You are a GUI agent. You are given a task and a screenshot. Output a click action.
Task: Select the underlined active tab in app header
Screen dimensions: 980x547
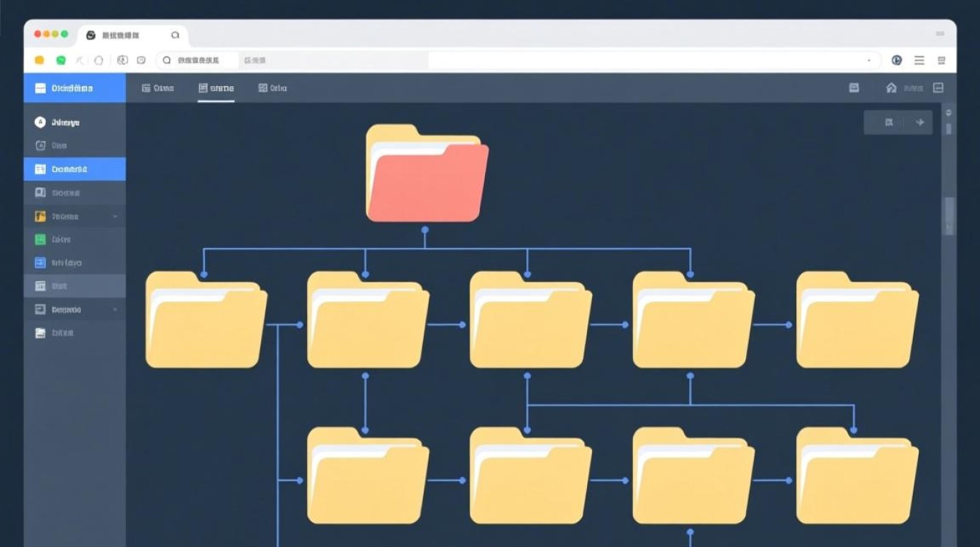[x=216, y=88]
